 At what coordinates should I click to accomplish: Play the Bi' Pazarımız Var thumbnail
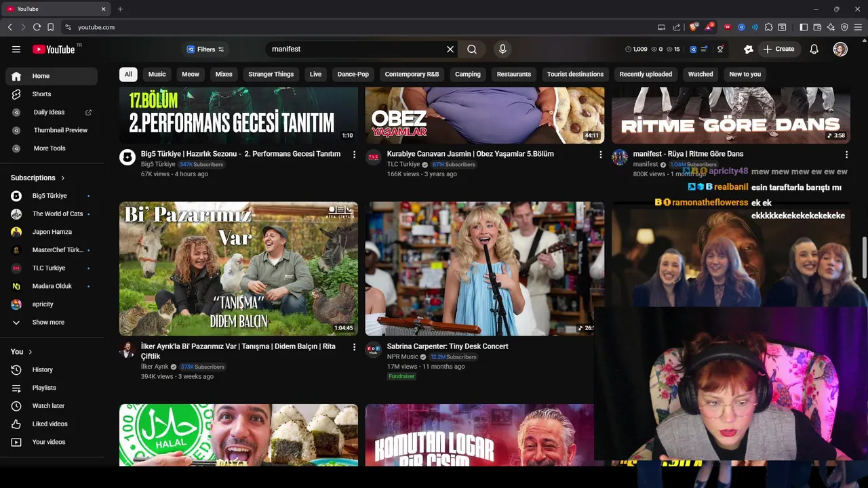[x=239, y=268]
